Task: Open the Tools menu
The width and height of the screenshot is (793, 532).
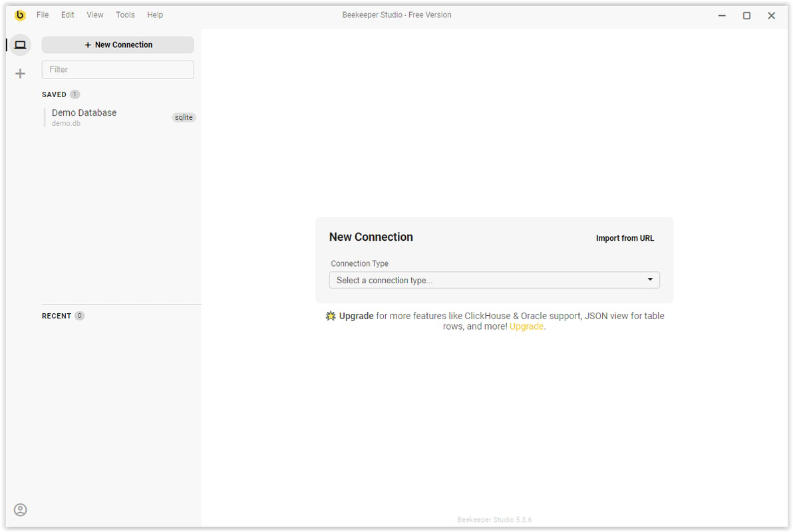Action: click(125, 15)
